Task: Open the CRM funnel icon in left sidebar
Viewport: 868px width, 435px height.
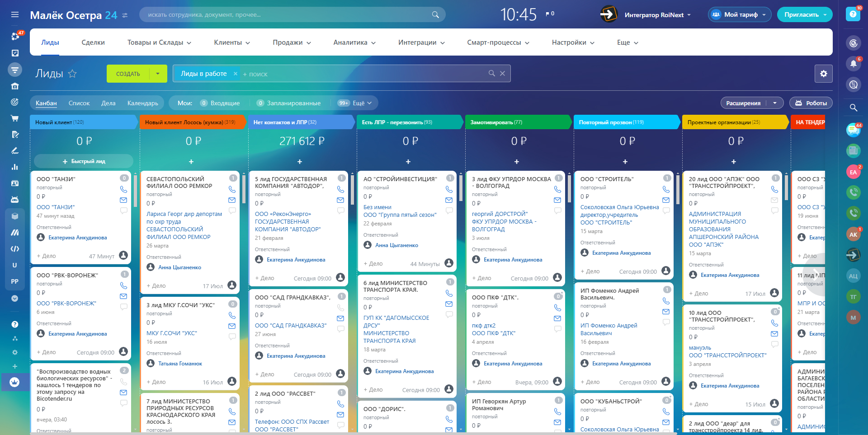Action: [15, 70]
